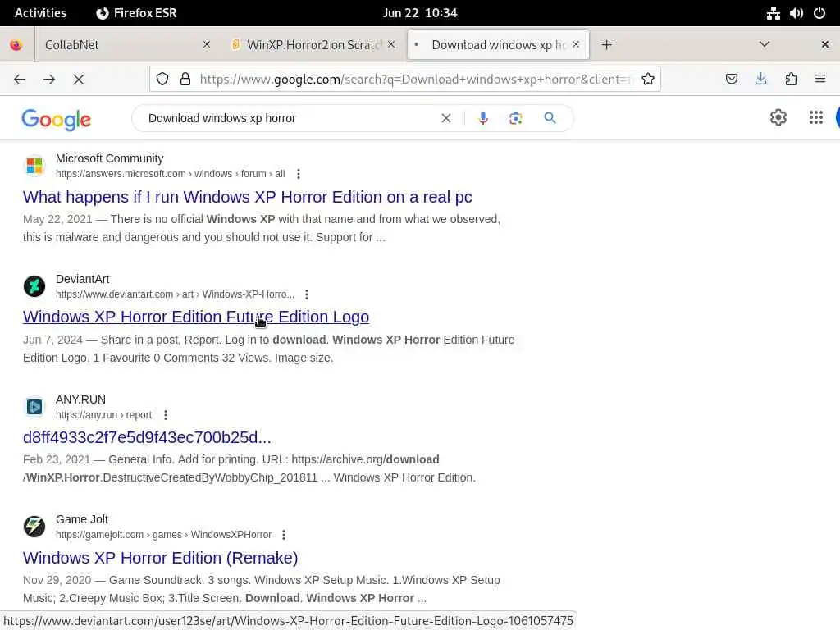Expand the list all tabs dropdown
Viewport: 840px width, 630px height.
tap(765, 45)
